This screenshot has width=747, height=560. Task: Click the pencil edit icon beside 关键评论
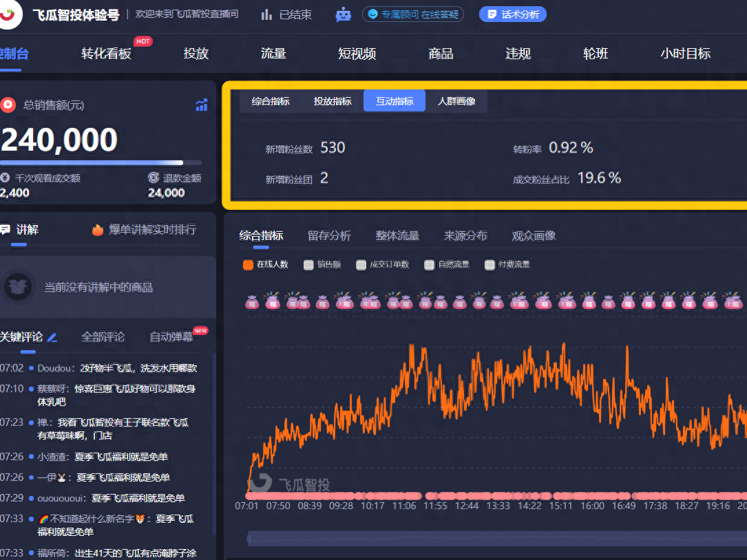point(52,337)
